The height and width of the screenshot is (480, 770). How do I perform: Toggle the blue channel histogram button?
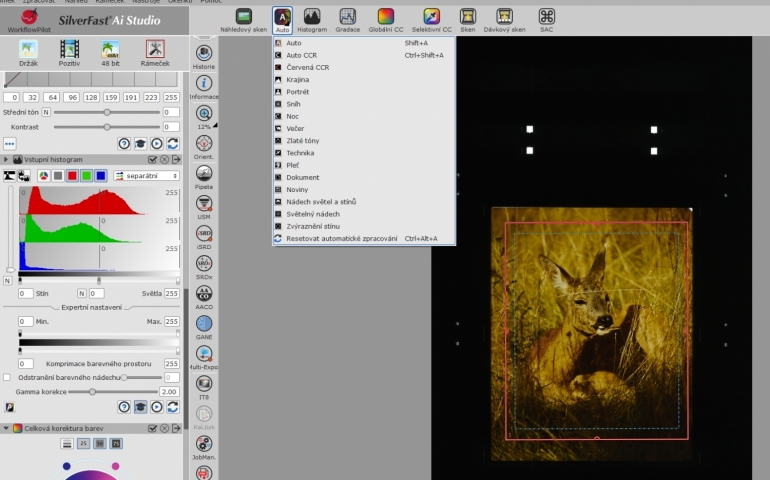[x=101, y=175]
